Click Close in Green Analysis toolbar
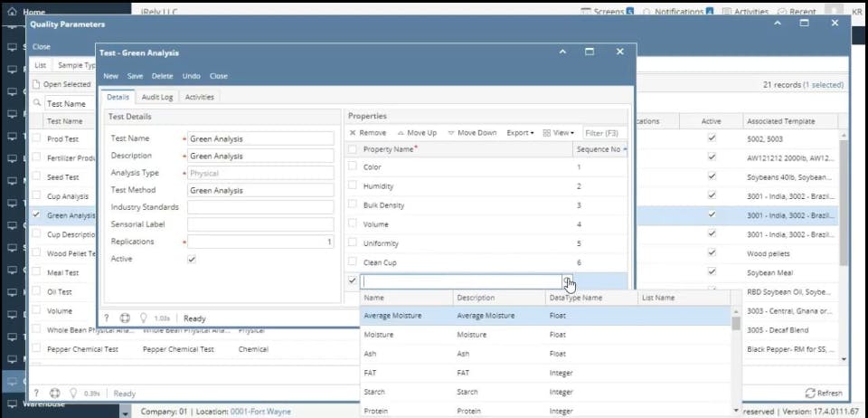868x418 pixels. click(219, 76)
